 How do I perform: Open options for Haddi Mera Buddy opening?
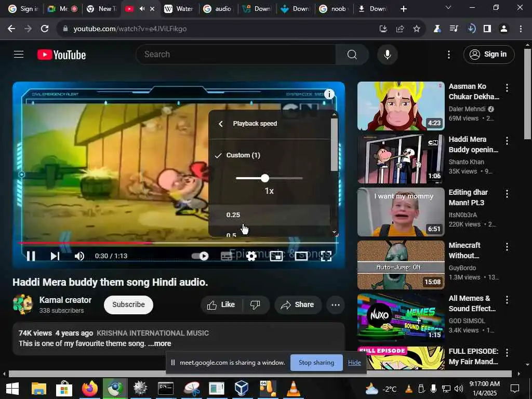[x=507, y=140]
